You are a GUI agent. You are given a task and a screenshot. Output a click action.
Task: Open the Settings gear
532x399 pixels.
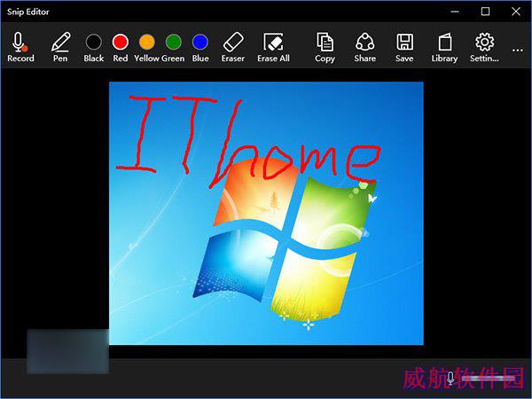pyautogui.click(x=484, y=47)
